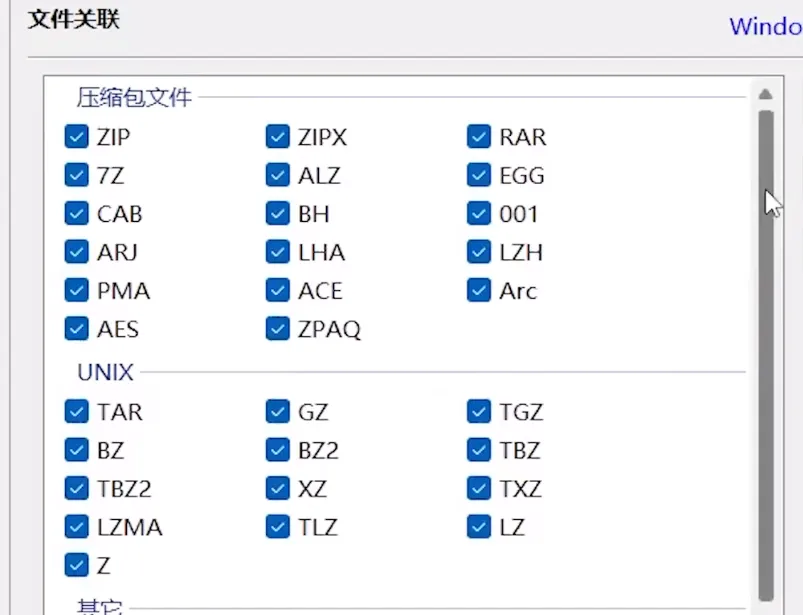Disable the TAR file association
The height and width of the screenshot is (615, 803).
tap(76, 412)
